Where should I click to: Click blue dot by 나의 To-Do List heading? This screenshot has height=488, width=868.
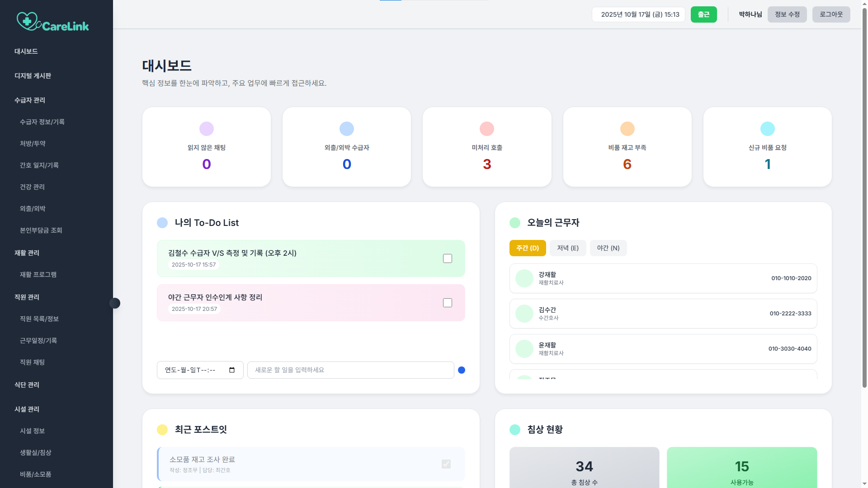162,223
